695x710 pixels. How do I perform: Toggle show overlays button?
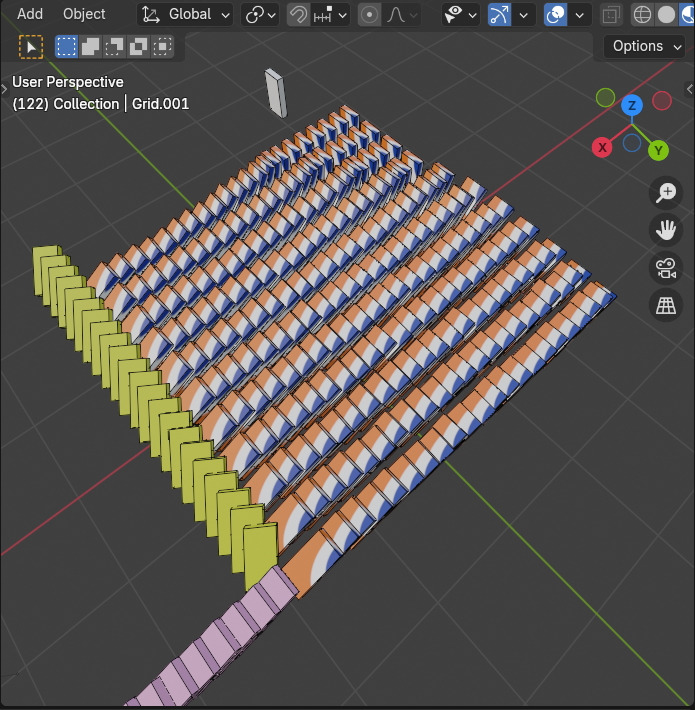pyautogui.click(x=556, y=15)
